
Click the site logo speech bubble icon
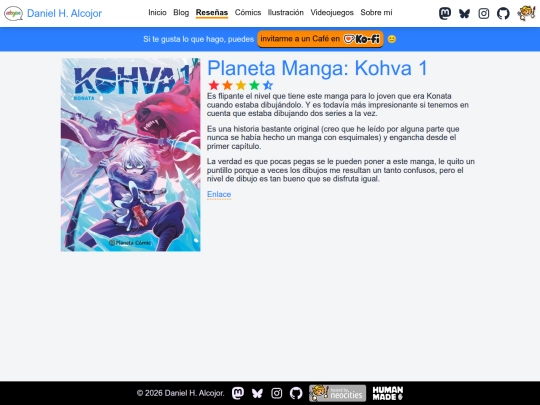pyautogui.click(x=13, y=13)
